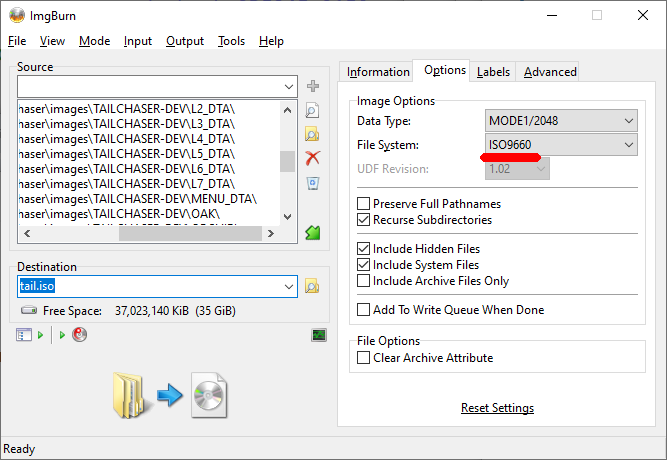Screen dimensions: 667x460
Task: Switch to the Labels tab
Action: (493, 71)
